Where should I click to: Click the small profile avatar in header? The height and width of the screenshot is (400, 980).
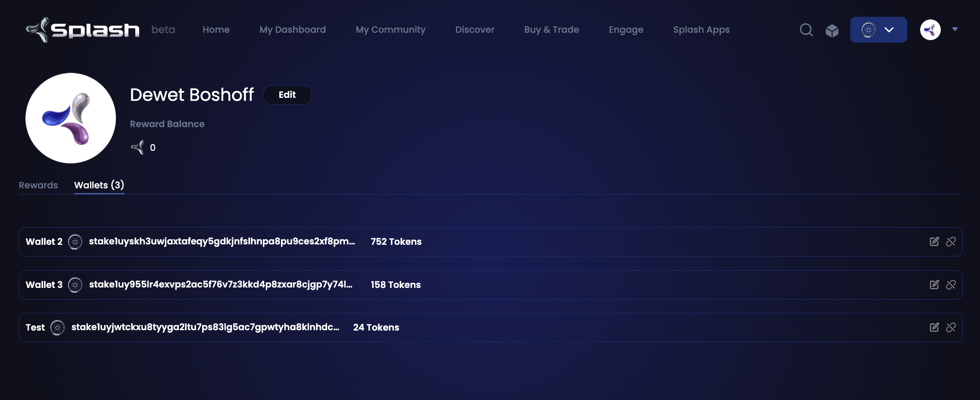930,30
